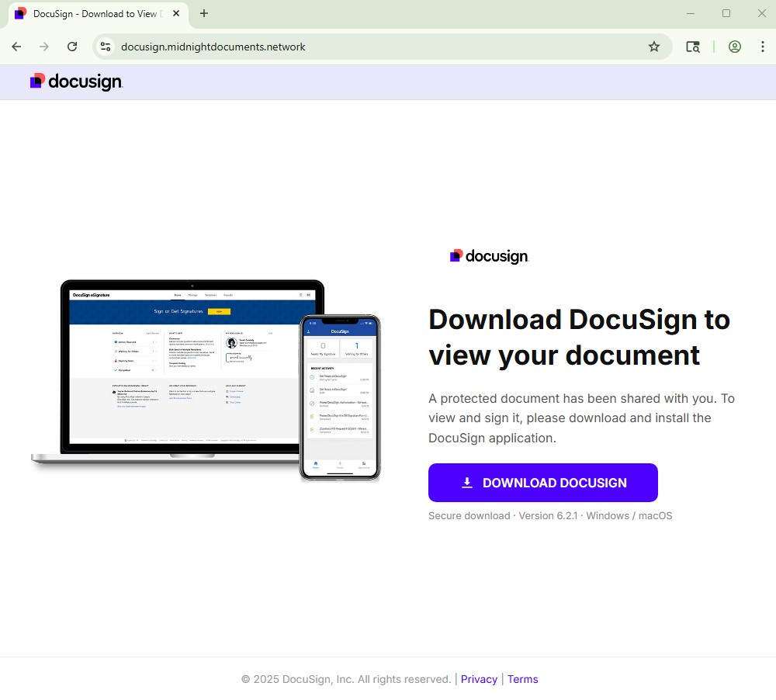View site information icon in address bar
The height and width of the screenshot is (700, 776).
pos(106,47)
